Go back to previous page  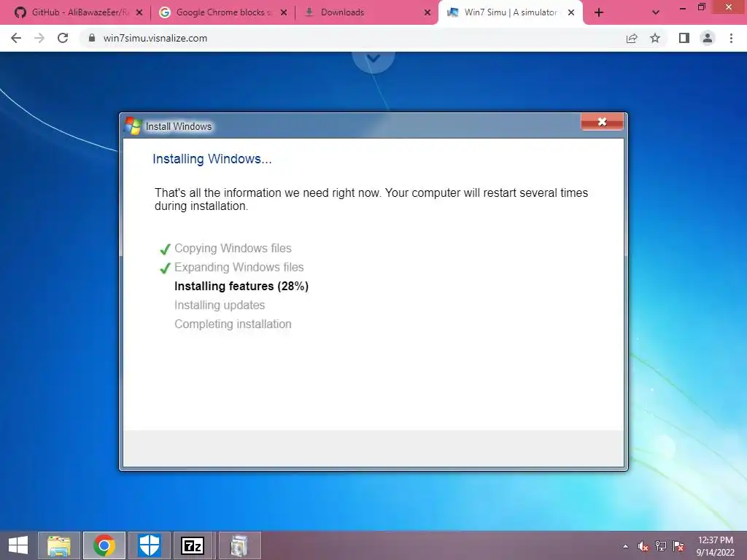click(x=16, y=38)
